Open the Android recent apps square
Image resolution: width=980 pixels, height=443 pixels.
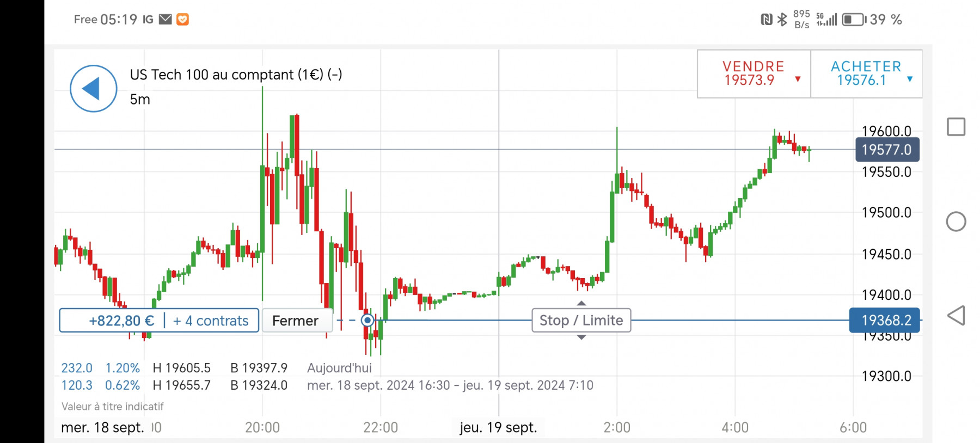point(956,127)
